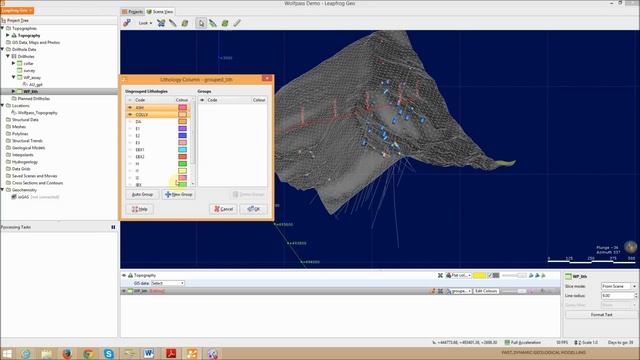Screen dimensions: 640x360
Task: Remove Topography from scene with X icon
Action: (440, 276)
